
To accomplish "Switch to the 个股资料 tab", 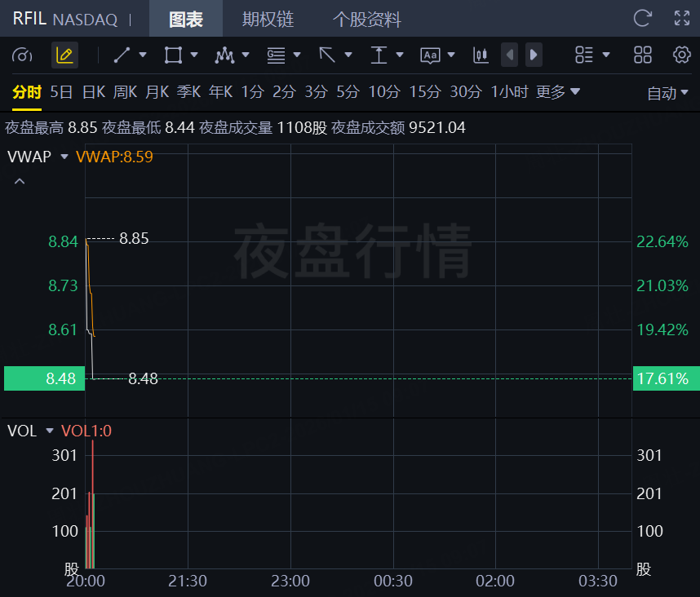I will [x=366, y=19].
